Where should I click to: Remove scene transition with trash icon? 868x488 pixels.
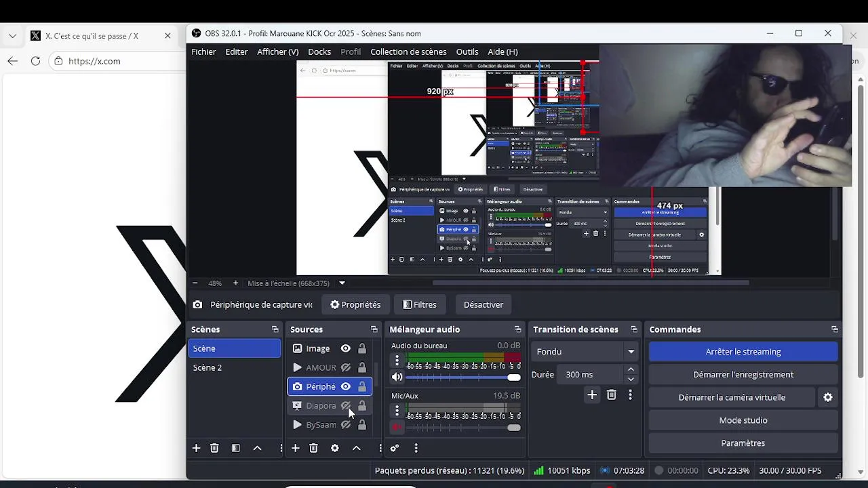[611, 394]
